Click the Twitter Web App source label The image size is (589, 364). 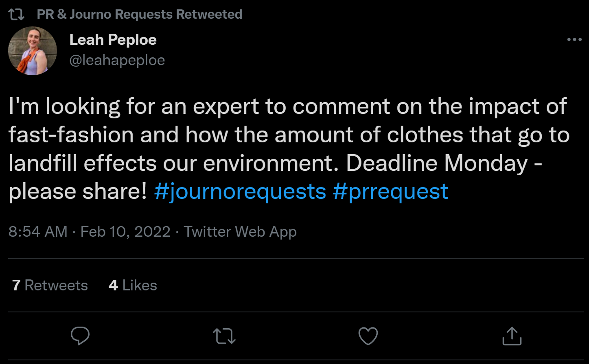(x=241, y=231)
